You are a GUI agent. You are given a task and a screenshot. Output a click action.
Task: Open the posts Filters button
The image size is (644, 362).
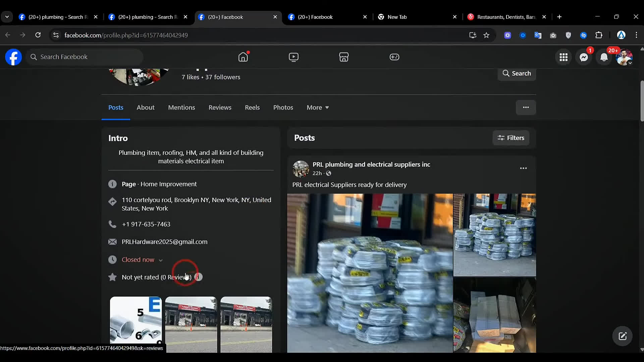511,138
